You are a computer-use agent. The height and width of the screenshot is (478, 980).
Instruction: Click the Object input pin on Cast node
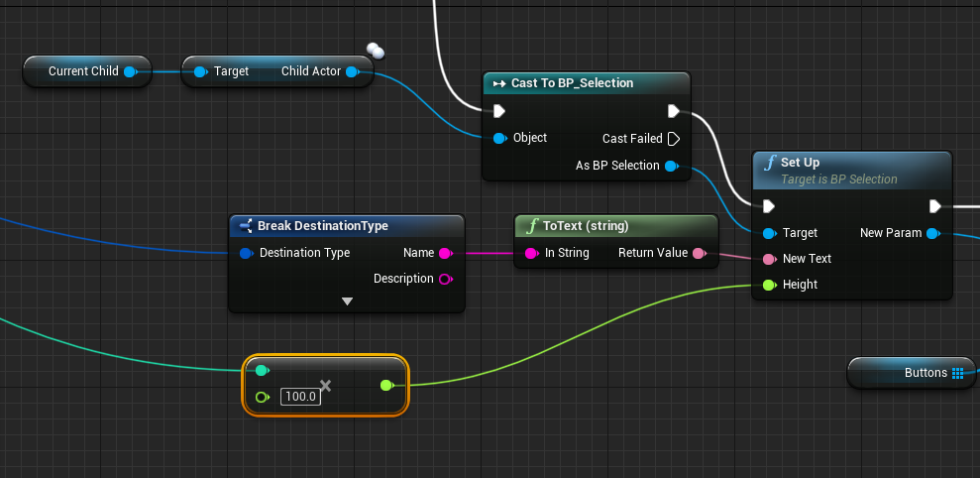pyautogui.click(x=498, y=138)
